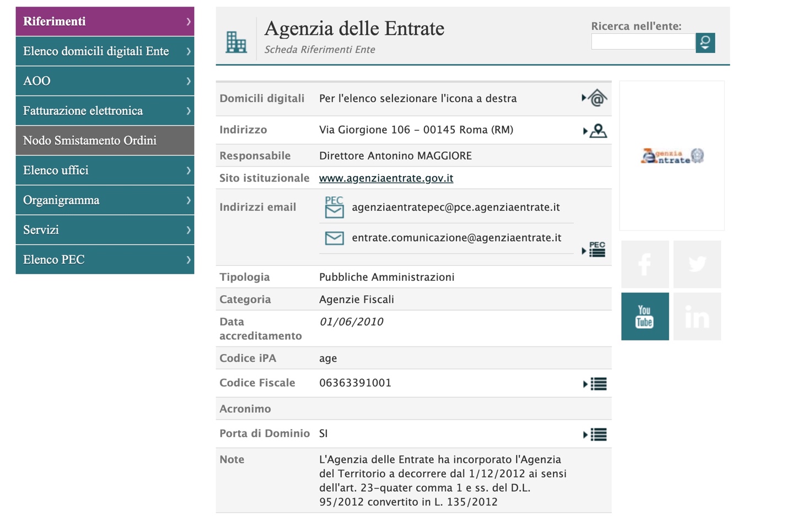The width and height of the screenshot is (812, 528).
Task: Click the envelope icon beside entrate.comunicazione
Action: [334, 238]
